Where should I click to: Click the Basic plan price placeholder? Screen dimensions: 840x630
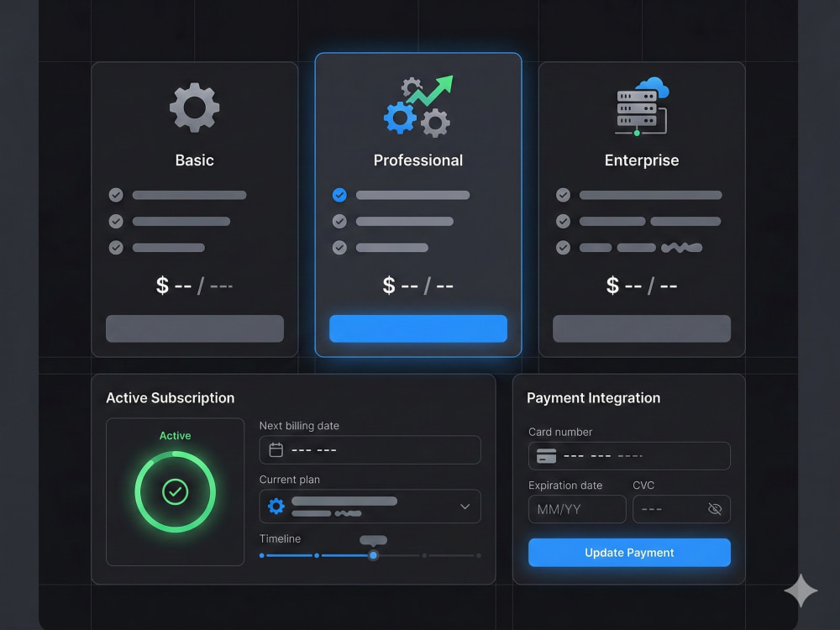coord(195,286)
